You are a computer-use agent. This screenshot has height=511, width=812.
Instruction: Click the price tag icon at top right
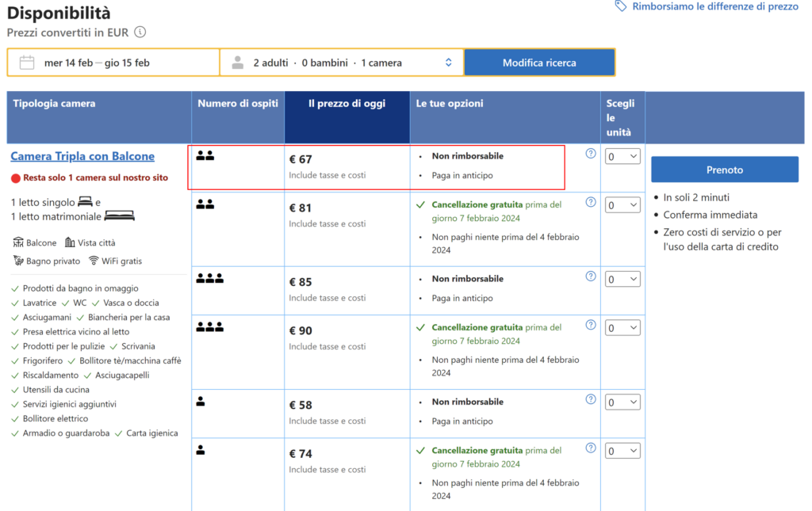(x=621, y=6)
